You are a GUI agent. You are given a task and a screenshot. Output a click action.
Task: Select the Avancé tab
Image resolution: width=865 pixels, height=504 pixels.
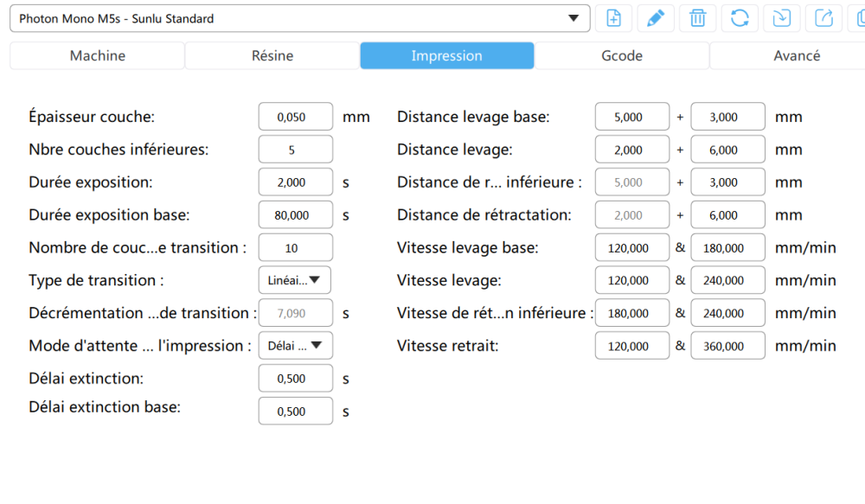(x=797, y=55)
